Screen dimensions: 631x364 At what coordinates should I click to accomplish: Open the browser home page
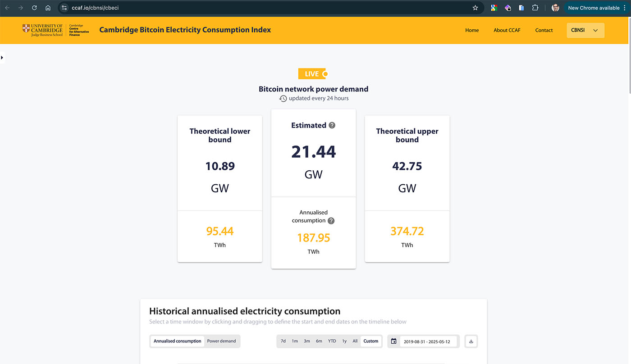click(48, 8)
